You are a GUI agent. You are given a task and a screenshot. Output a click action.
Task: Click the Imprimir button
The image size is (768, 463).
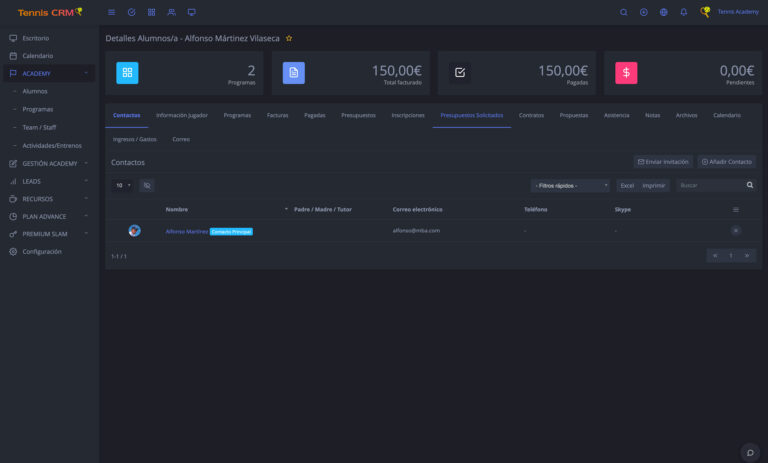tap(654, 186)
